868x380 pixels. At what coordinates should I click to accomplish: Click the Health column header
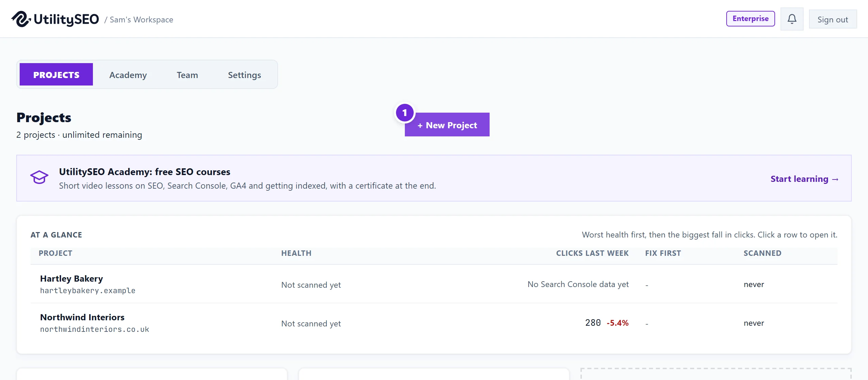click(x=296, y=253)
